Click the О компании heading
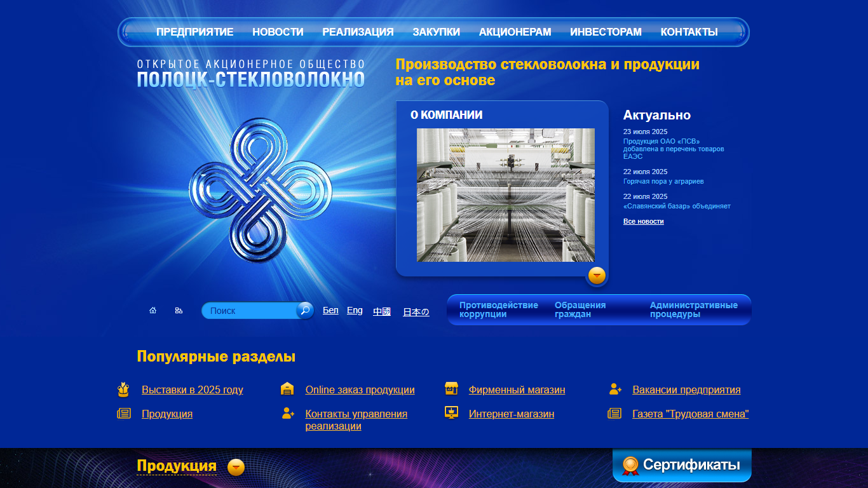The width and height of the screenshot is (868, 488). pyautogui.click(x=447, y=115)
